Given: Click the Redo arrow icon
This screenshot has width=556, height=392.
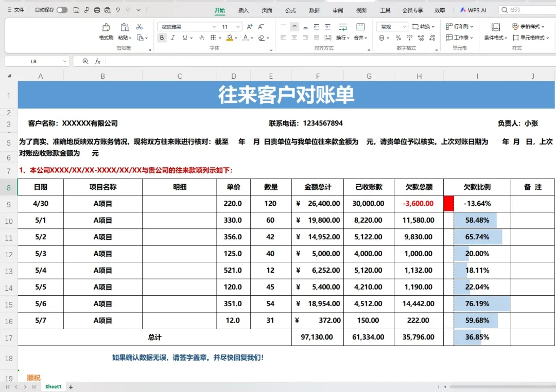Looking at the screenshot, I should tap(128, 10).
